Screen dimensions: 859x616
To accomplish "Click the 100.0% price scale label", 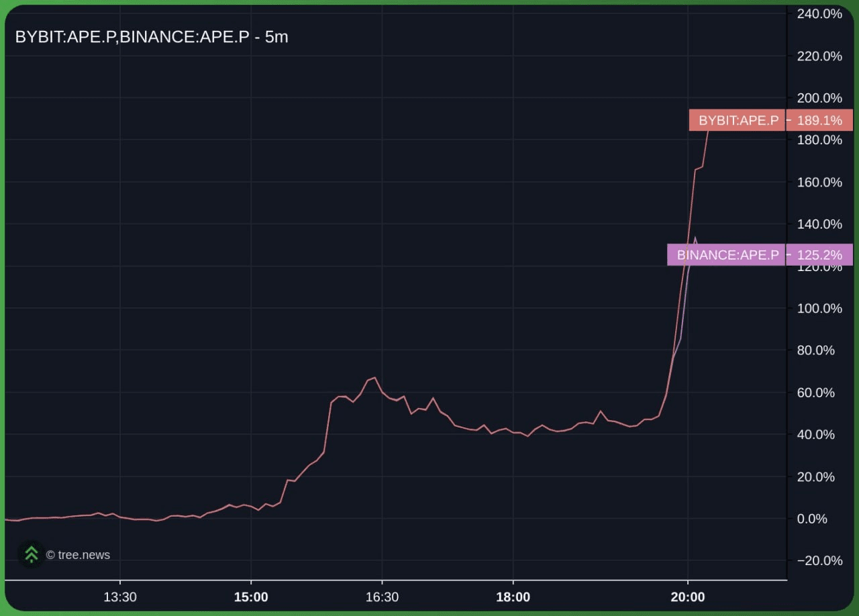I will [819, 309].
